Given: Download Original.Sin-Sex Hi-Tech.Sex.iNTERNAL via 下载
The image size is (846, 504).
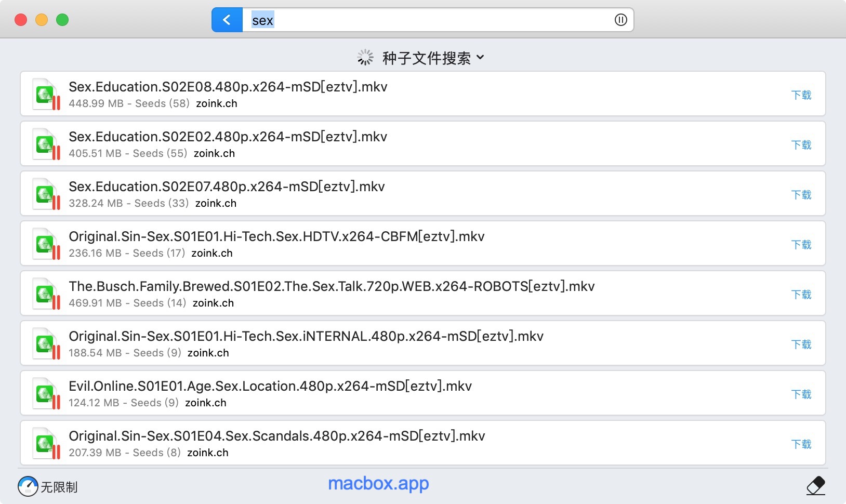Looking at the screenshot, I should point(801,344).
